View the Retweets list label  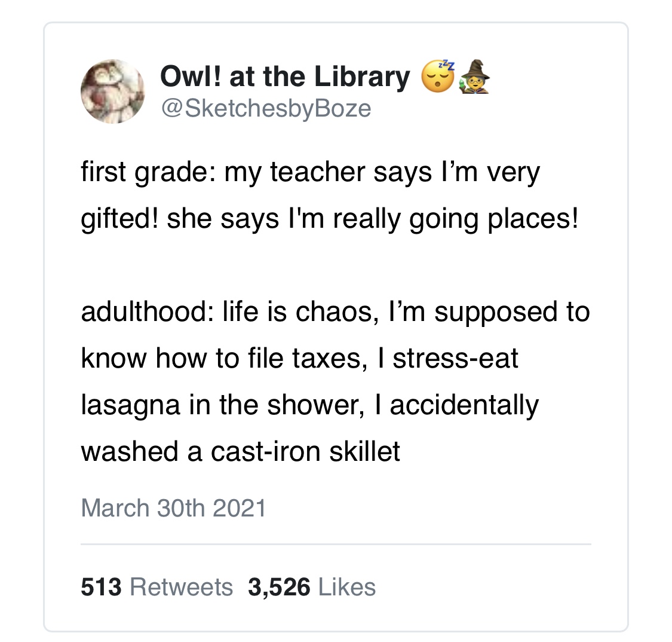click(x=181, y=587)
